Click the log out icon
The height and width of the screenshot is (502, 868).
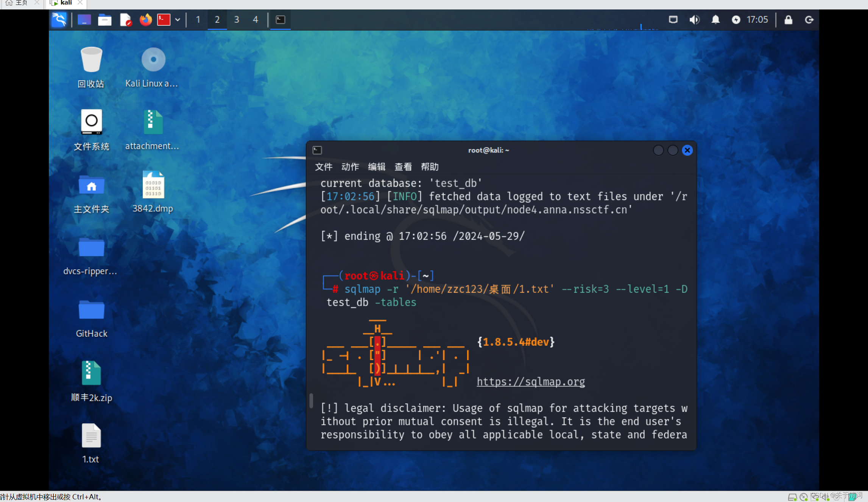[x=809, y=20]
